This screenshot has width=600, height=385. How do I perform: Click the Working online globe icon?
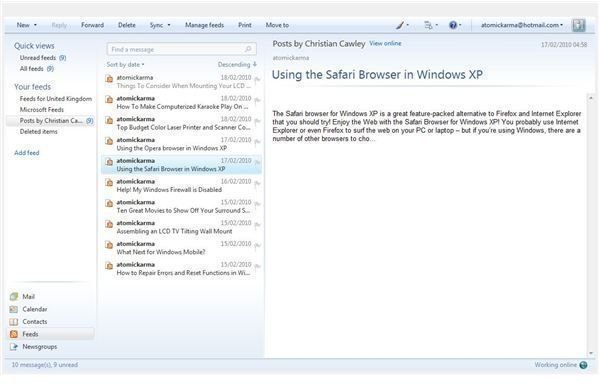pyautogui.click(x=583, y=365)
